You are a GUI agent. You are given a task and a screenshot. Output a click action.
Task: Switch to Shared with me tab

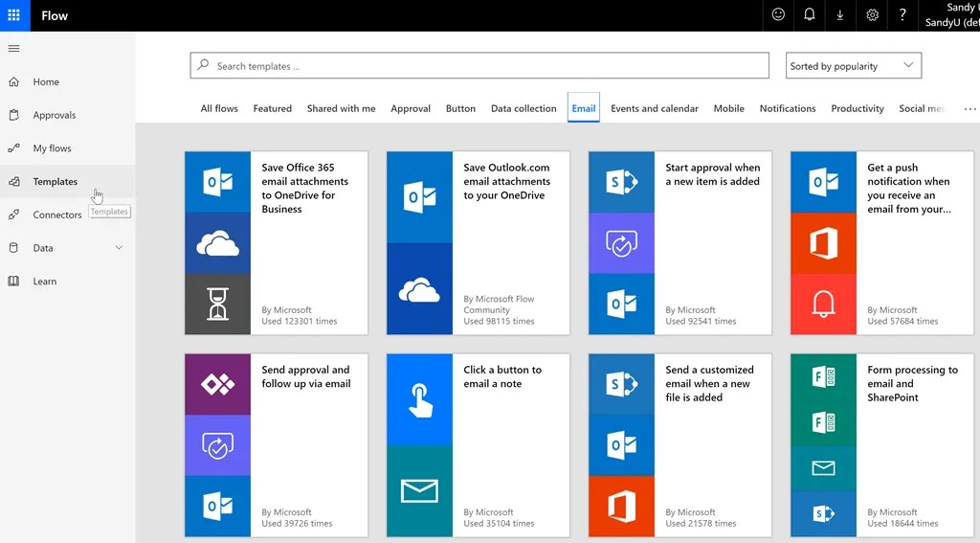pos(342,108)
